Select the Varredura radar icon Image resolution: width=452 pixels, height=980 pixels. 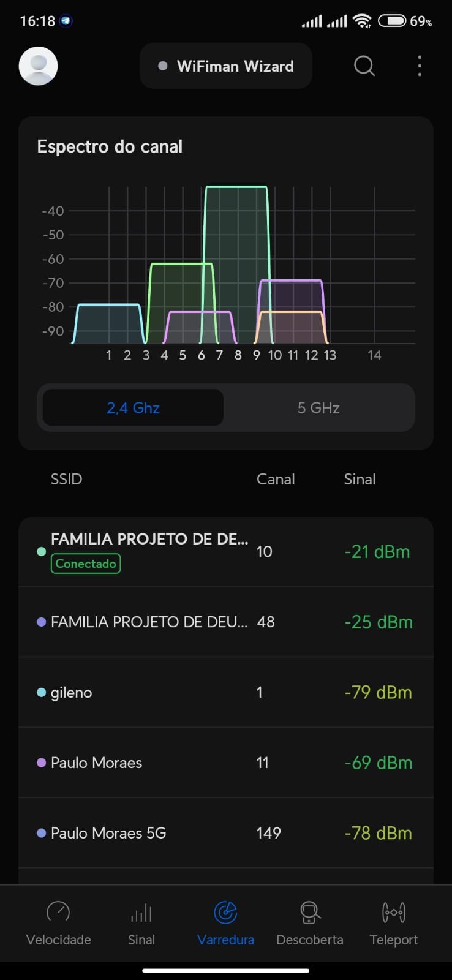click(x=225, y=913)
